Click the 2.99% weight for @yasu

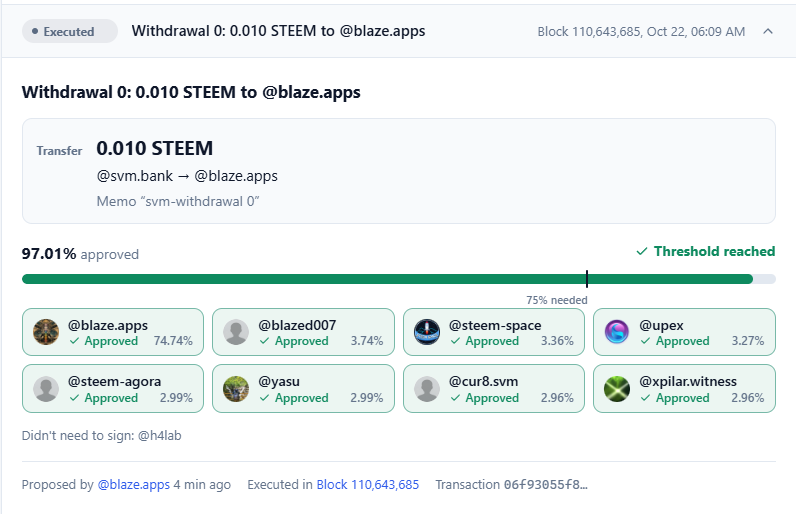[367, 398]
